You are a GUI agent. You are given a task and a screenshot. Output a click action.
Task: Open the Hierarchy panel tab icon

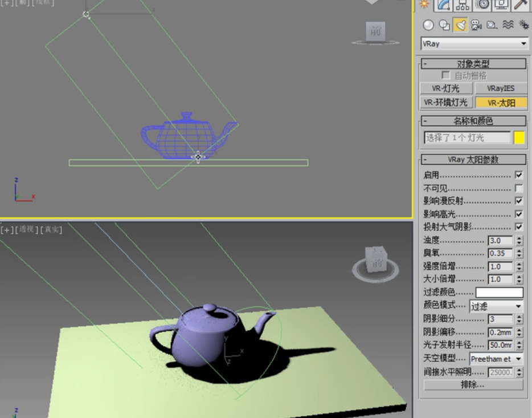[463, 5]
